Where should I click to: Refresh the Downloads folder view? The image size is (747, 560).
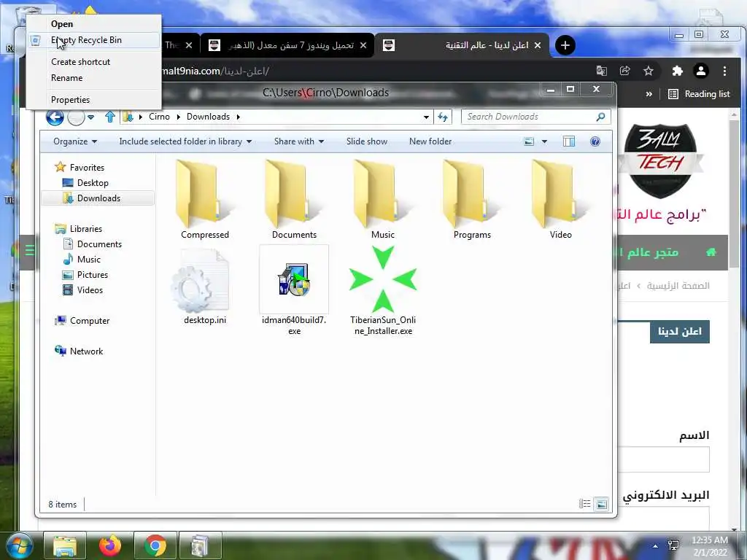click(x=443, y=117)
